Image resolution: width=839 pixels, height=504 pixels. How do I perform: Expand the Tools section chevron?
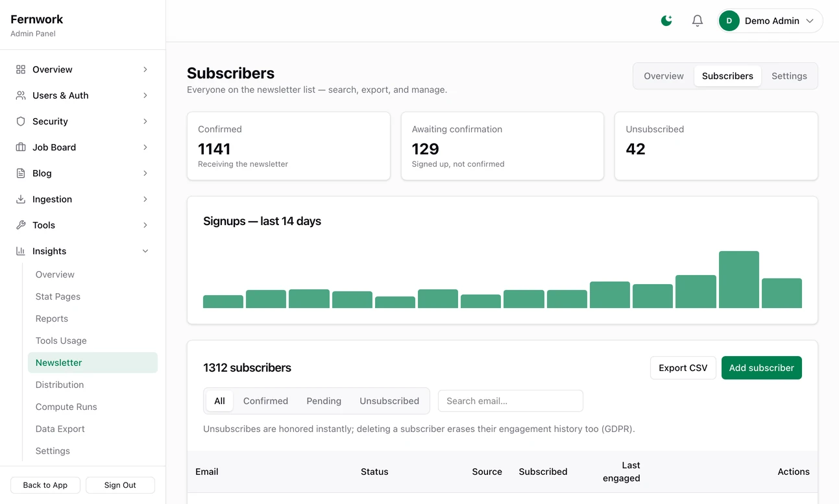pyautogui.click(x=145, y=225)
